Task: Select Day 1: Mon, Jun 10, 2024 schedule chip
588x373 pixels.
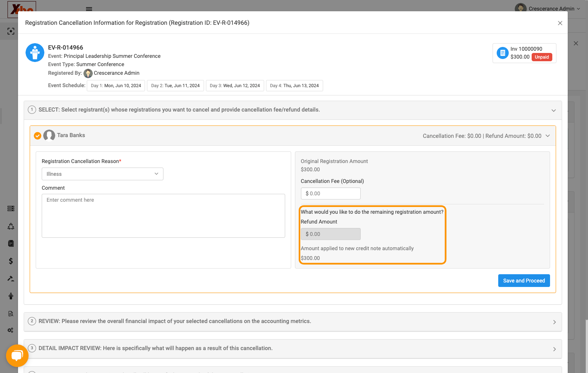Action: 116,86
